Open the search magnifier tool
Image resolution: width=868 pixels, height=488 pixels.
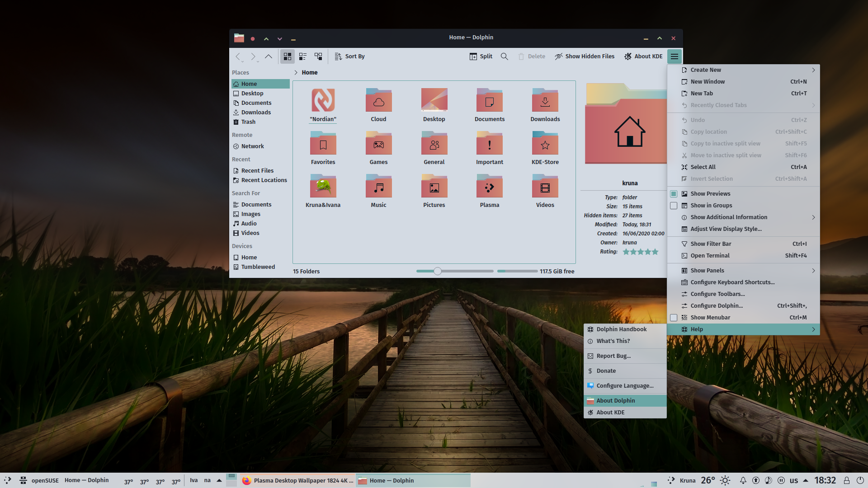pyautogui.click(x=505, y=56)
